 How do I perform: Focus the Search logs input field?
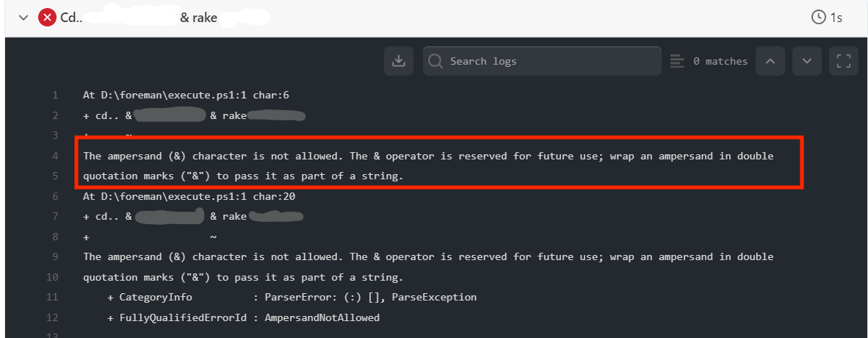(x=551, y=61)
